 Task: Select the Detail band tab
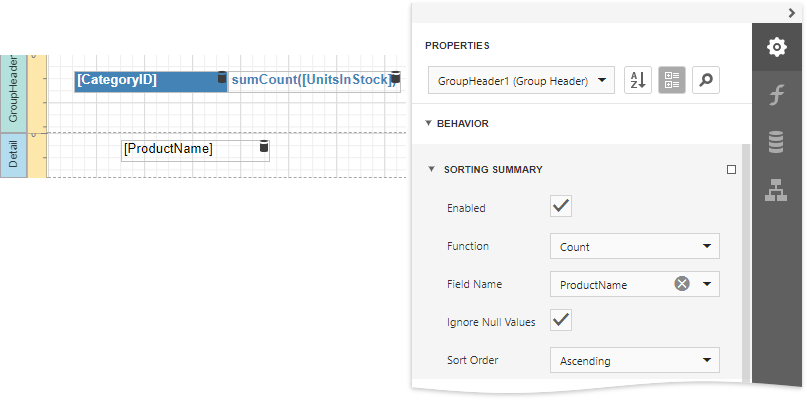pyautogui.click(x=13, y=156)
